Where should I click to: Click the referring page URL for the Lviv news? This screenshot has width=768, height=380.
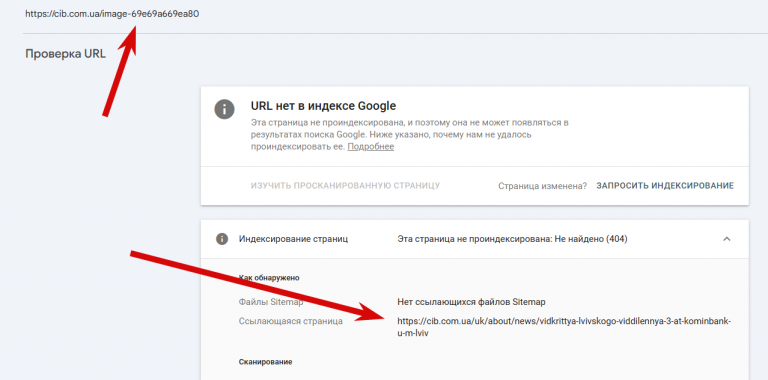click(564, 327)
